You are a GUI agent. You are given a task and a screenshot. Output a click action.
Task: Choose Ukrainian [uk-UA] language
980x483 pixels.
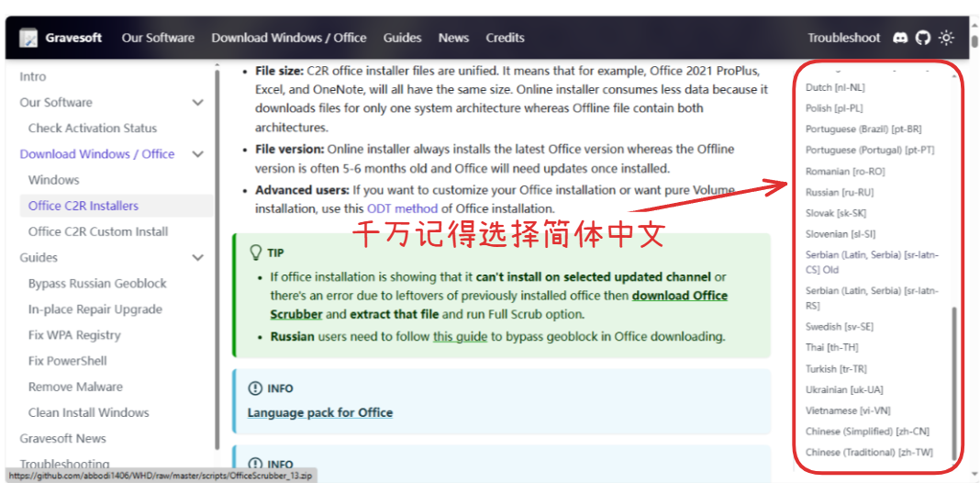(x=844, y=389)
